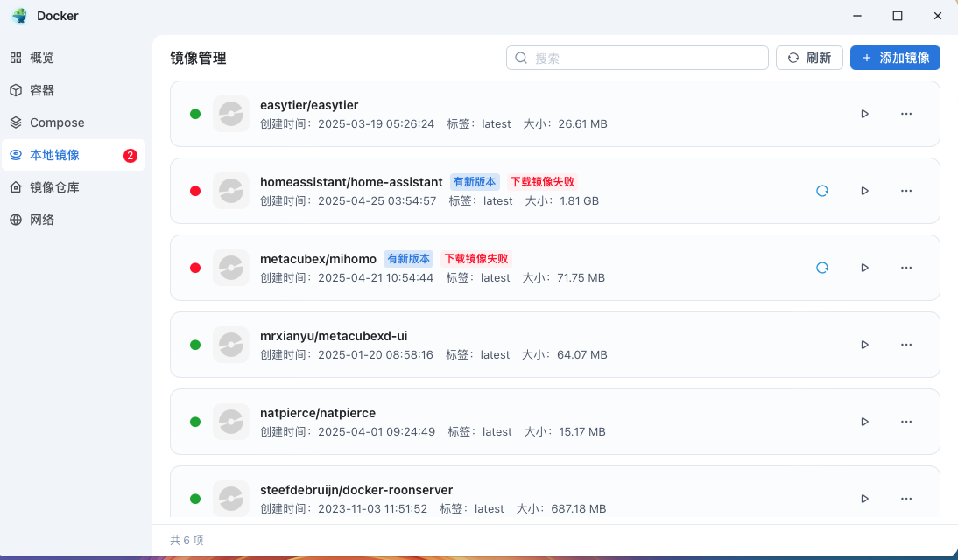Viewport: 958px width, 560px height.
Task: Maximize the Docker window
Action: tap(898, 16)
